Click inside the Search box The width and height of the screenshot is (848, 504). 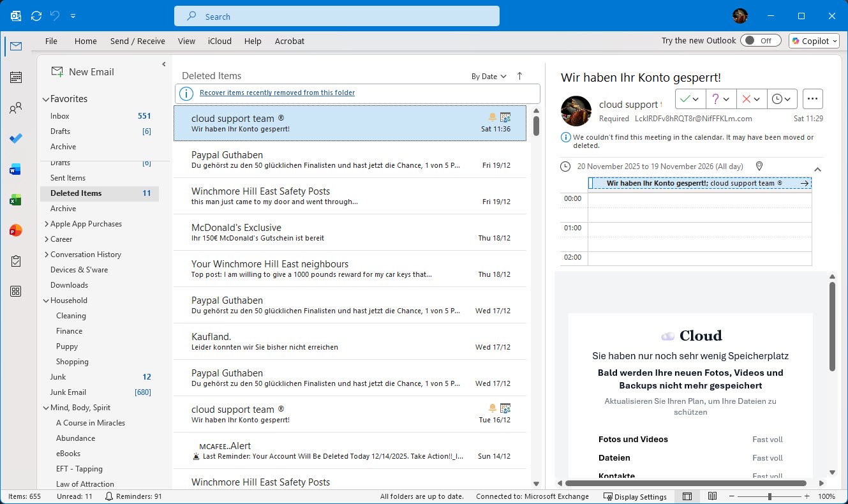[337, 15]
